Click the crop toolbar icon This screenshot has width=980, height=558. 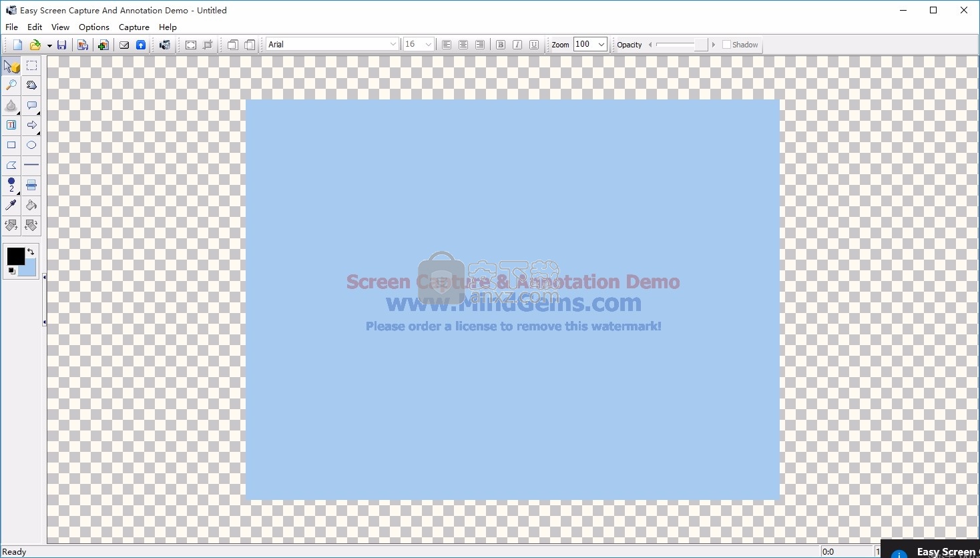[208, 45]
